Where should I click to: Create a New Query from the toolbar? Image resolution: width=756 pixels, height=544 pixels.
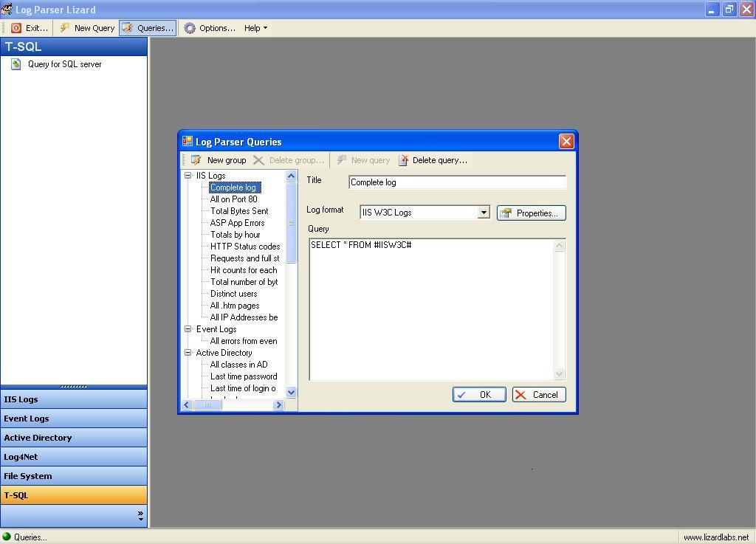87,28
